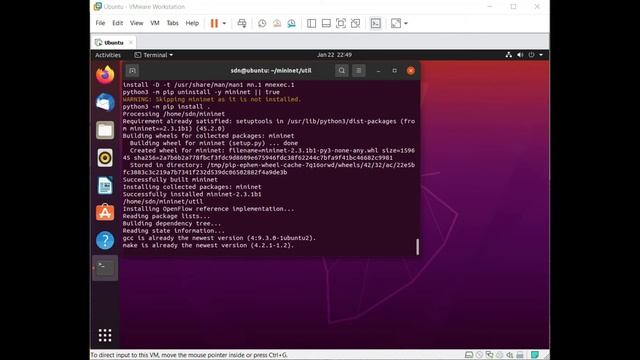Click the volume icon in Ubuntu top bar
Image resolution: width=640 pixels, height=360 pixels.
[520, 55]
